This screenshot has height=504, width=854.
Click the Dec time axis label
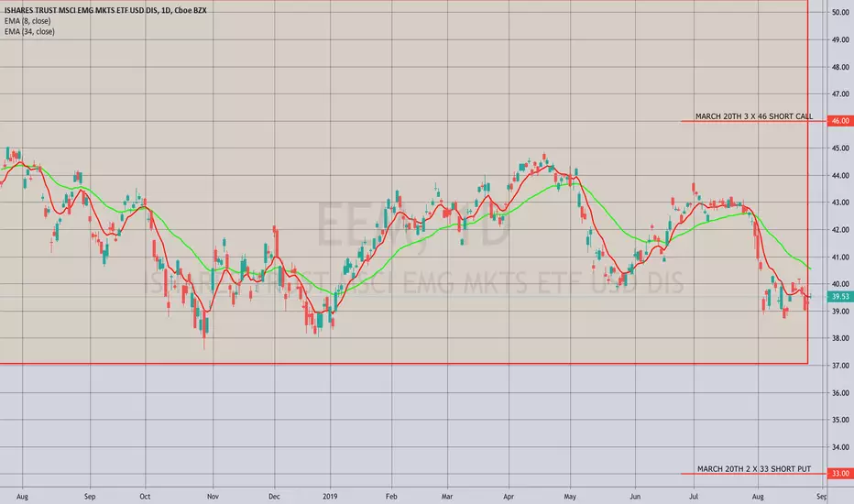(x=274, y=497)
